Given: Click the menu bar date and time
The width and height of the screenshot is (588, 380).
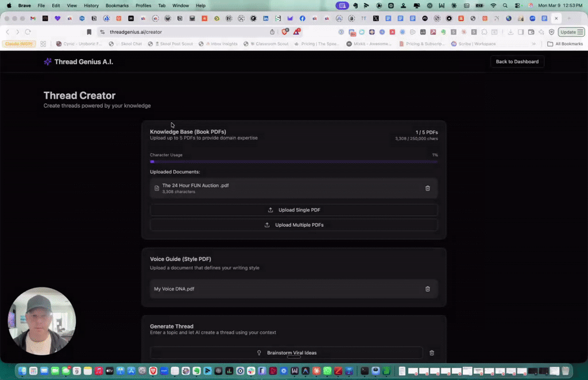Looking at the screenshot, I should [x=560, y=6].
